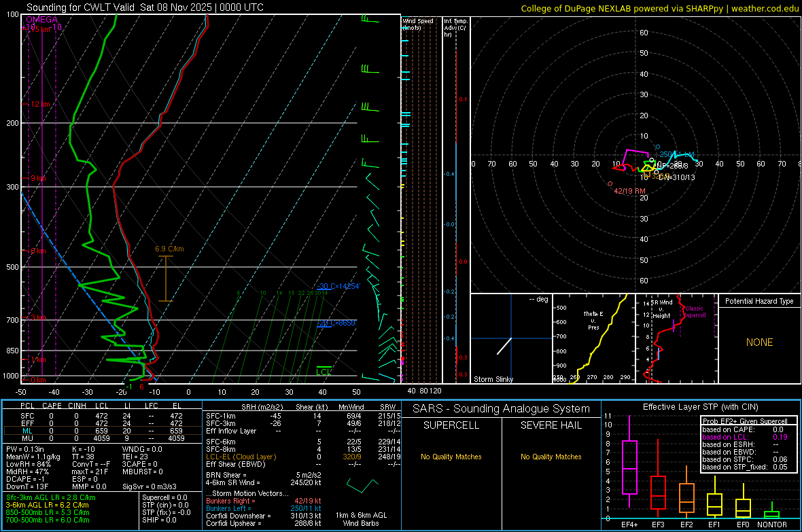The image size is (802, 532).
Task: Click the College of DuPage NEXLAB credit text
Action: pyautogui.click(x=659, y=8)
